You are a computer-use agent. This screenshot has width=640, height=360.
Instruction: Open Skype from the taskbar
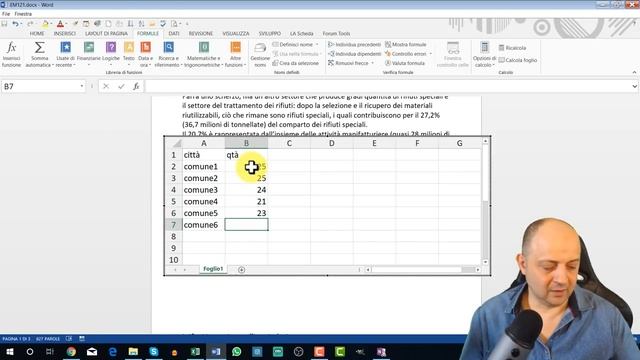154,351
